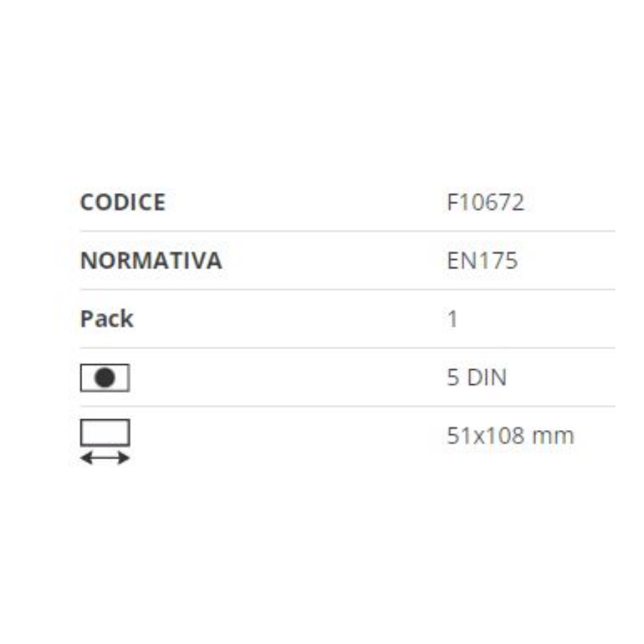This screenshot has height=644, width=644.
Task: Click the lens shade level icon
Action: coord(104,377)
